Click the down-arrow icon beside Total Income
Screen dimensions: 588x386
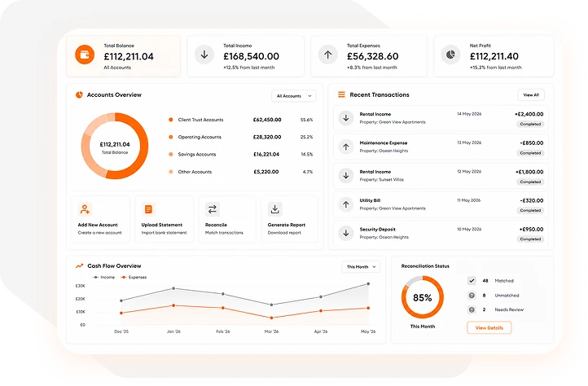pyautogui.click(x=204, y=55)
